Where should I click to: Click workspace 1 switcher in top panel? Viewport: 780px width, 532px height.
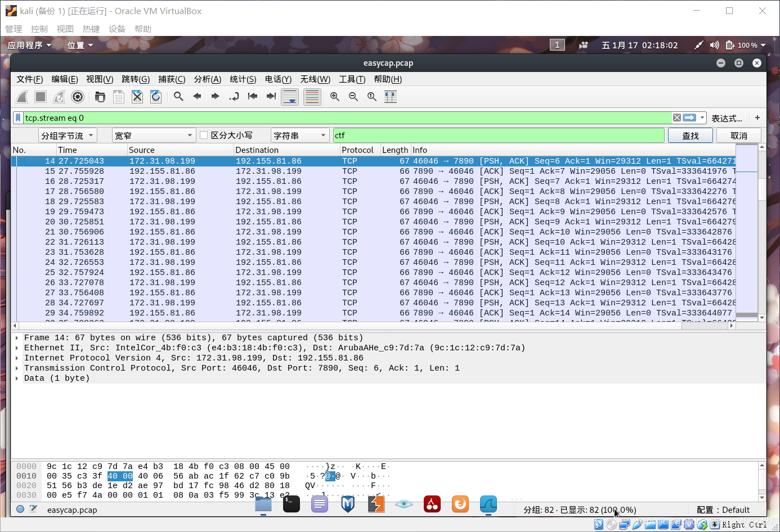(557, 45)
